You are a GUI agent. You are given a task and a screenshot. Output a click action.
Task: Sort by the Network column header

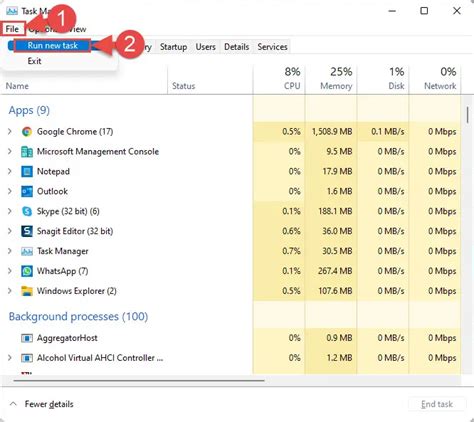[x=435, y=79]
